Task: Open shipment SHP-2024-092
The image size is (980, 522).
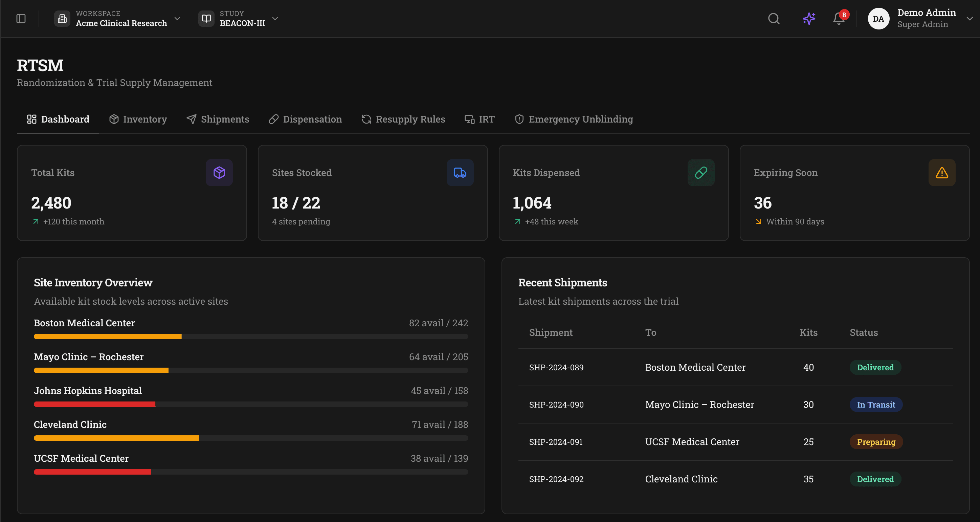Action: pos(556,479)
